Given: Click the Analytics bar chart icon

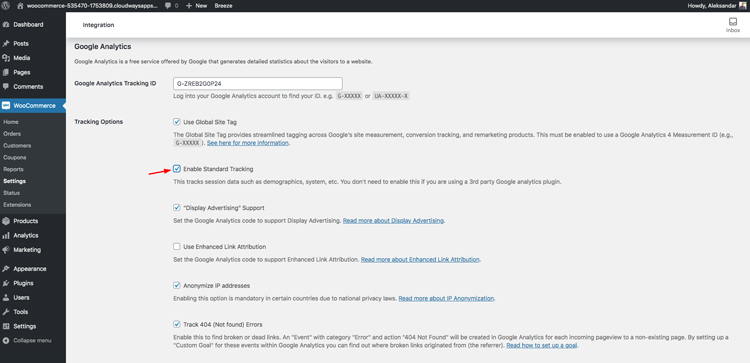Looking at the screenshot, I should point(6,235).
